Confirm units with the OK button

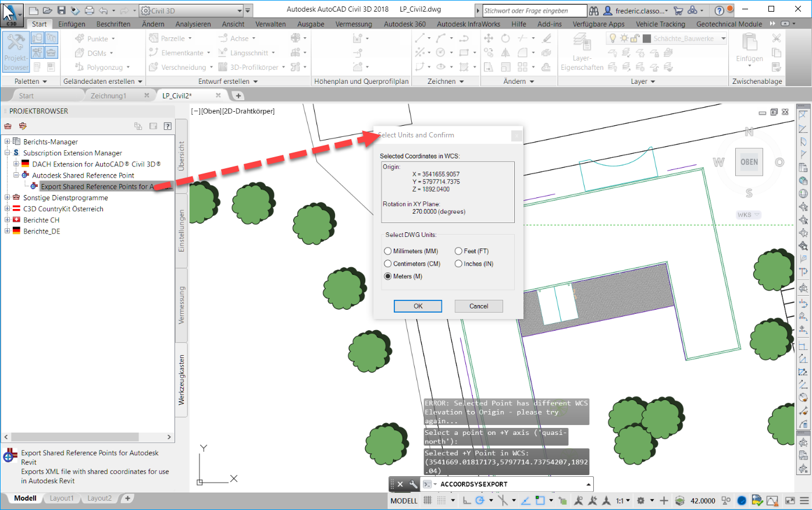pyautogui.click(x=418, y=306)
